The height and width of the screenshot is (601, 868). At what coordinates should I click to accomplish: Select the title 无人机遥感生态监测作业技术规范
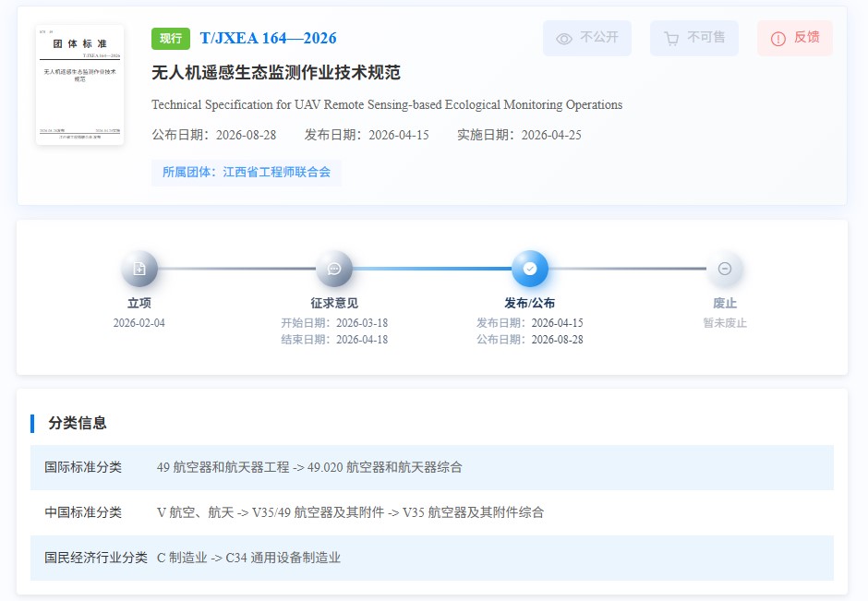276,73
